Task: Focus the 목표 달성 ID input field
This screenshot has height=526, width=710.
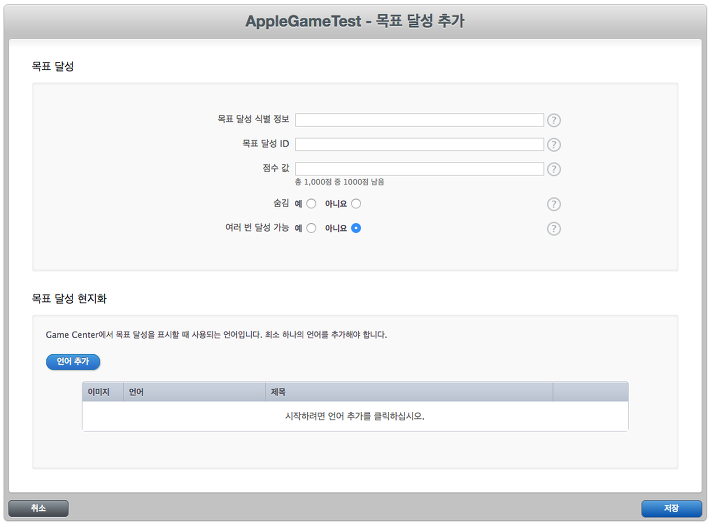Action: point(419,144)
